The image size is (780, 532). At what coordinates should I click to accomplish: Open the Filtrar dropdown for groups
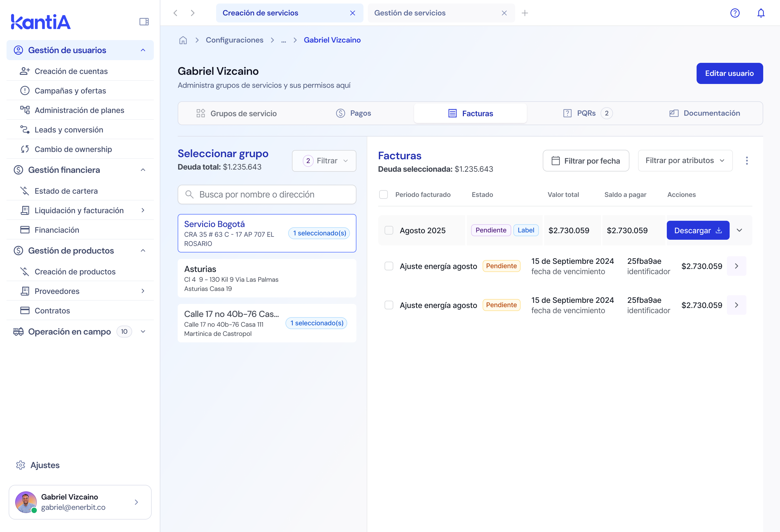(324, 161)
